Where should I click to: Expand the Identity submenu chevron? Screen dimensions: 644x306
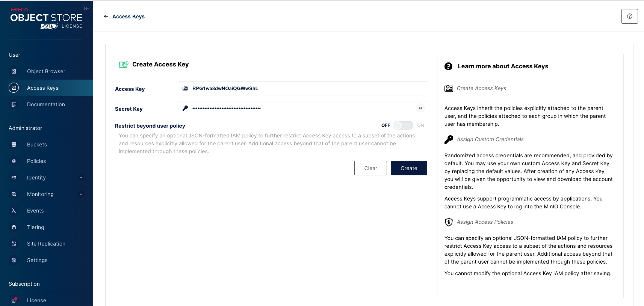81,178
